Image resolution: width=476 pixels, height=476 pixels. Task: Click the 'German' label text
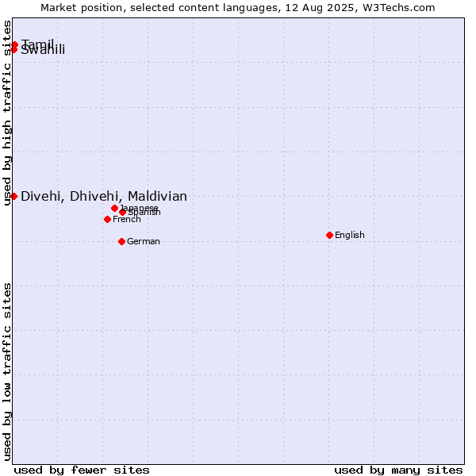[x=144, y=241]
